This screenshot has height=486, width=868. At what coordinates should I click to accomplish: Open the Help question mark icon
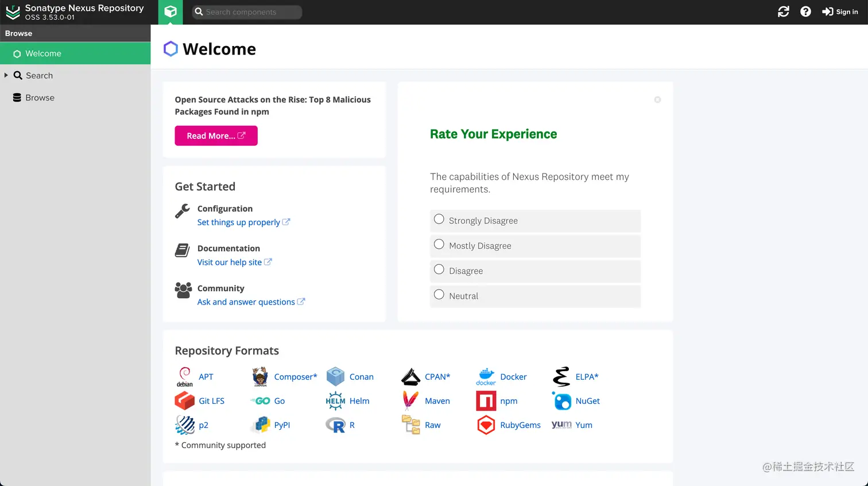[x=805, y=11]
